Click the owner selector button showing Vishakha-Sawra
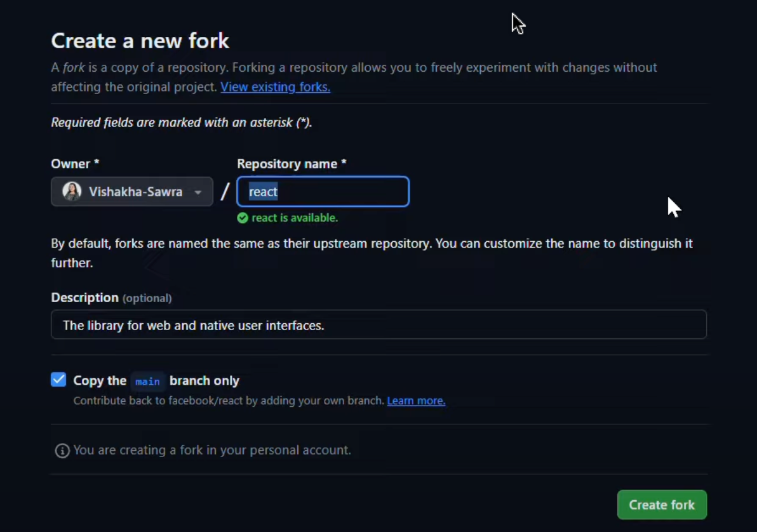Screen dimensions: 757x532 click(x=131, y=191)
